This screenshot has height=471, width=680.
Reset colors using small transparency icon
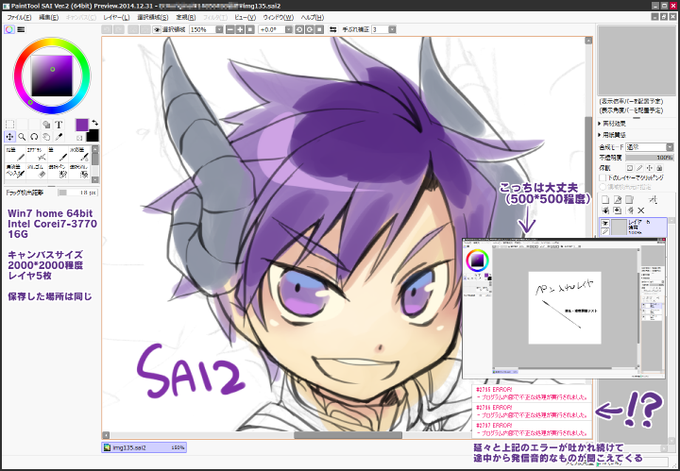[x=79, y=138]
